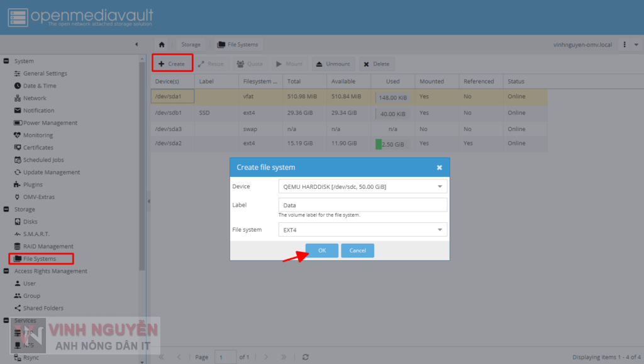Collapse the System section in the sidebar
644x364 pixels.
pos(6,60)
